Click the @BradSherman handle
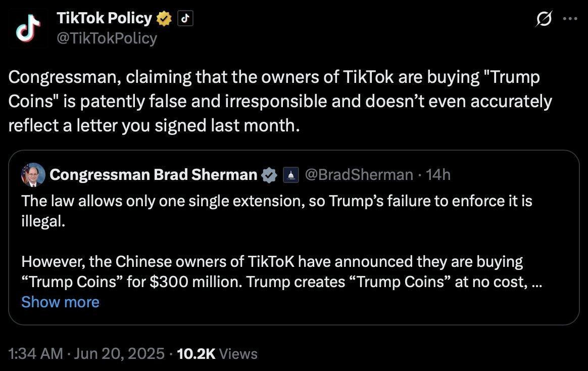 click(x=359, y=175)
